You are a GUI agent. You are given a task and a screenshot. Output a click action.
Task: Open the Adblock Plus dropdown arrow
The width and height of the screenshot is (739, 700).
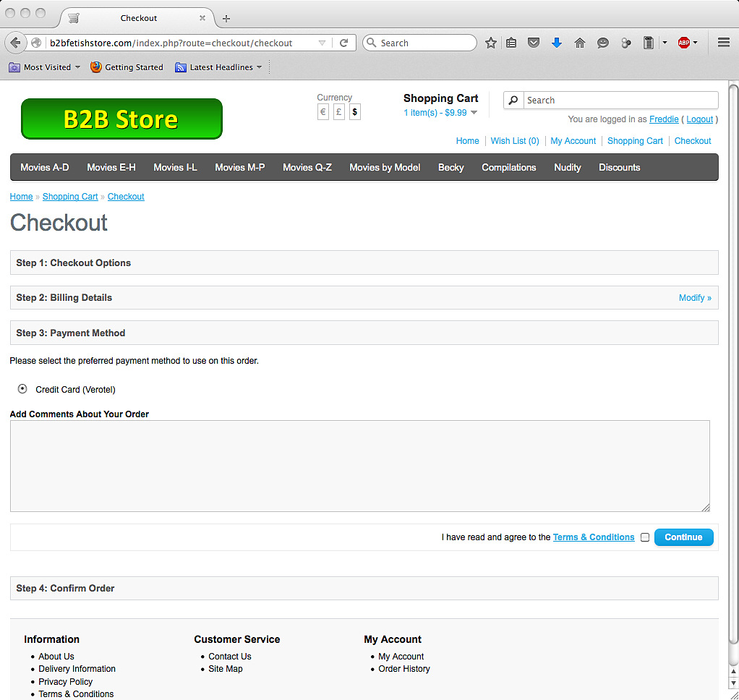pos(695,43)
